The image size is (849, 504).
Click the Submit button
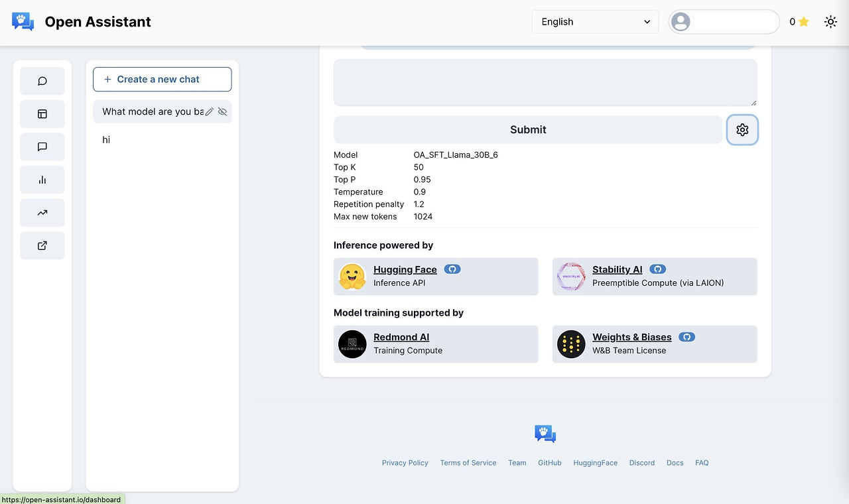[x=528, y=130]
